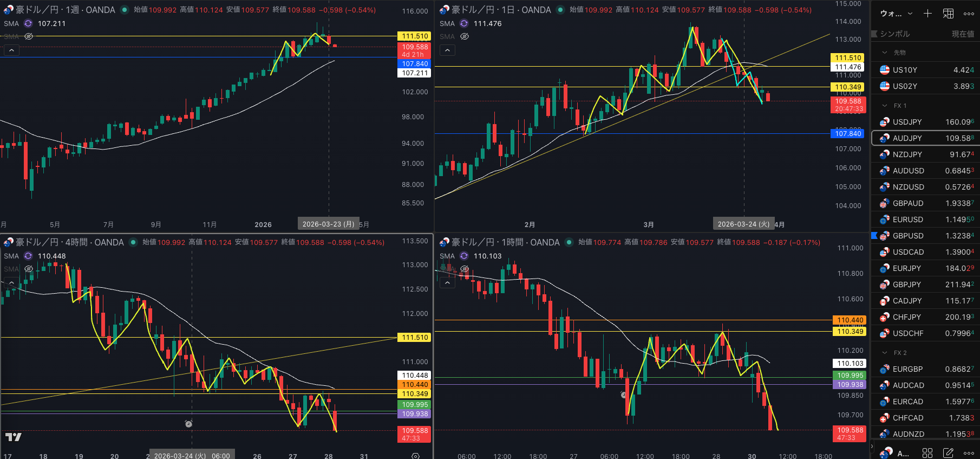Click the four-squares layout icon in the bottom panel

927,452
